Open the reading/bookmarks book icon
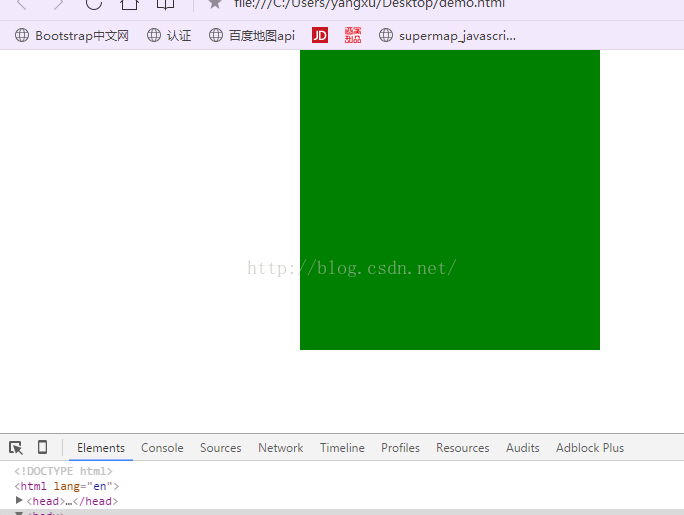684x515 pixels. 165,4
